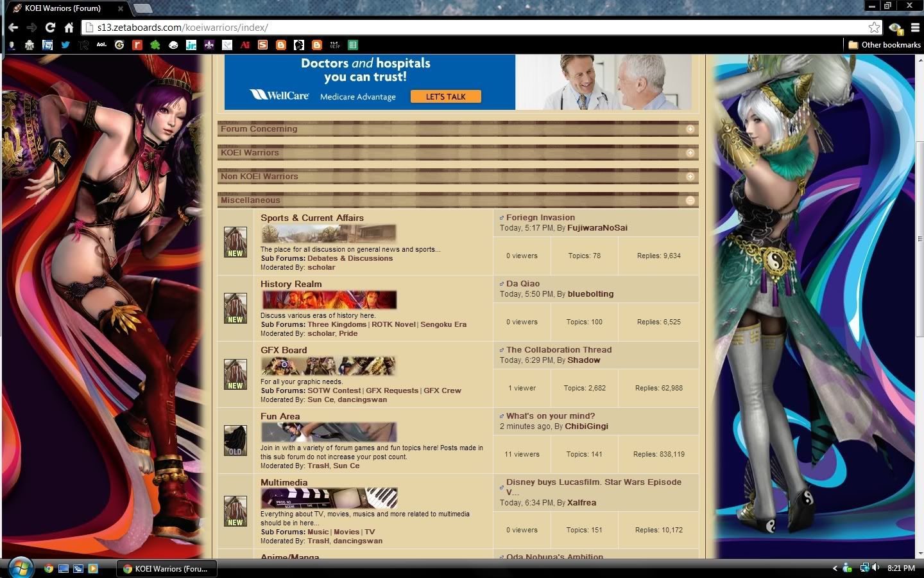Open the Three Kingdoms sub forum

(336, 324)
